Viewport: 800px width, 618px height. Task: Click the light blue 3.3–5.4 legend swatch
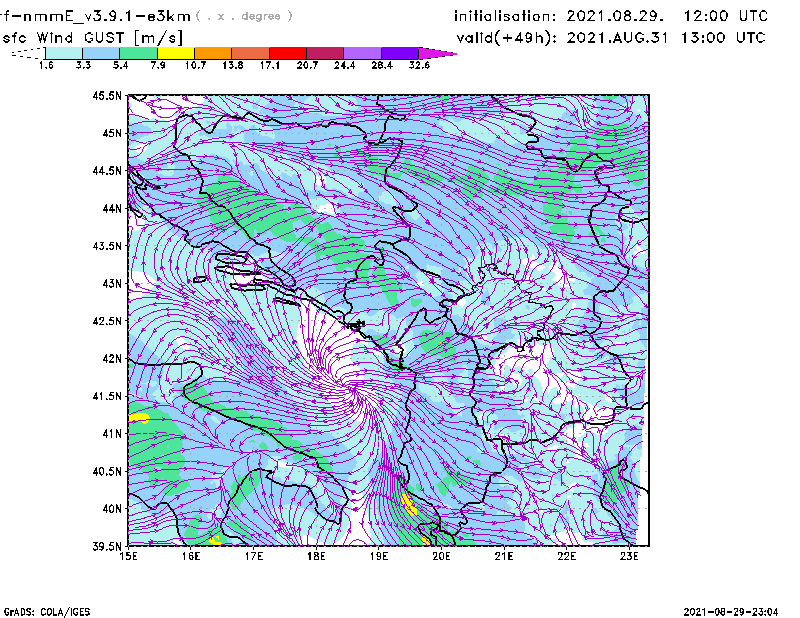(x=101, y=53)
